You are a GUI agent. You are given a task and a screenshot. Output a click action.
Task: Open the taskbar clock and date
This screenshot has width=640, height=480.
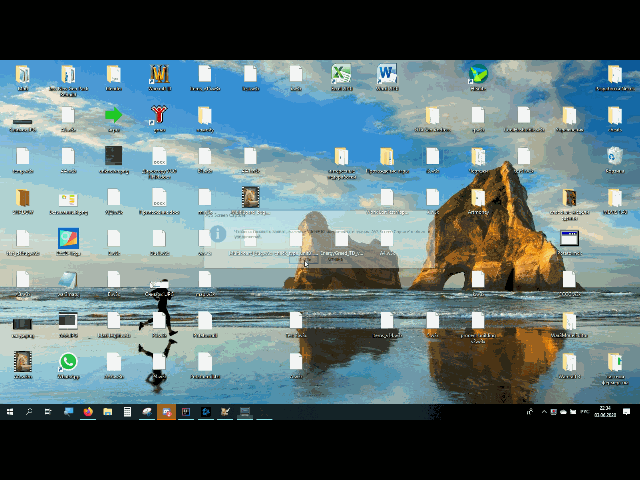point(605,411)
